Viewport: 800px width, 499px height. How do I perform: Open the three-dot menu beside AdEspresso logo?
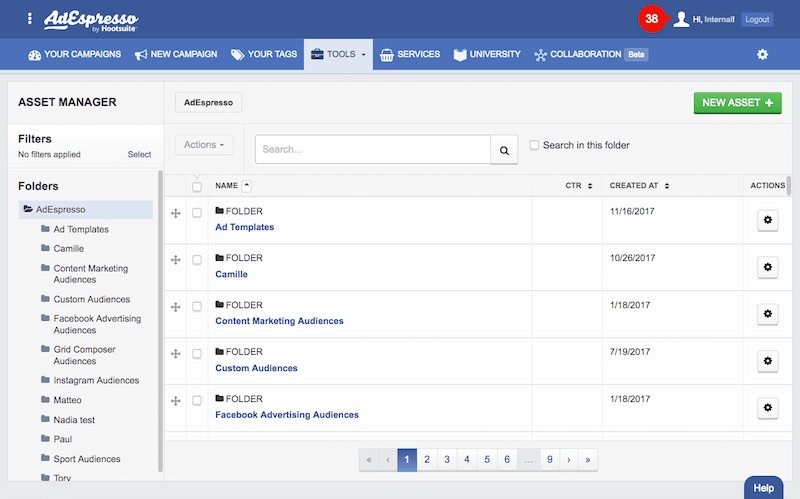(30, 19)
